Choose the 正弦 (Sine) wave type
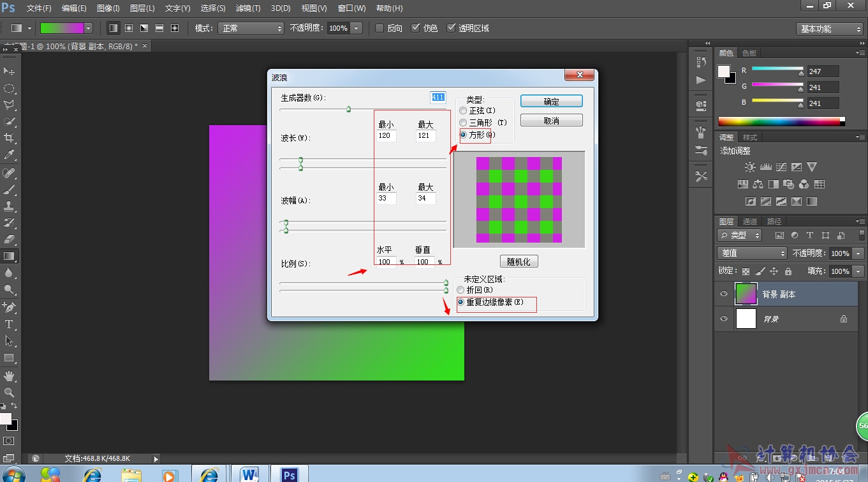This screenshot has height=482, width=868. coord(463,111)
